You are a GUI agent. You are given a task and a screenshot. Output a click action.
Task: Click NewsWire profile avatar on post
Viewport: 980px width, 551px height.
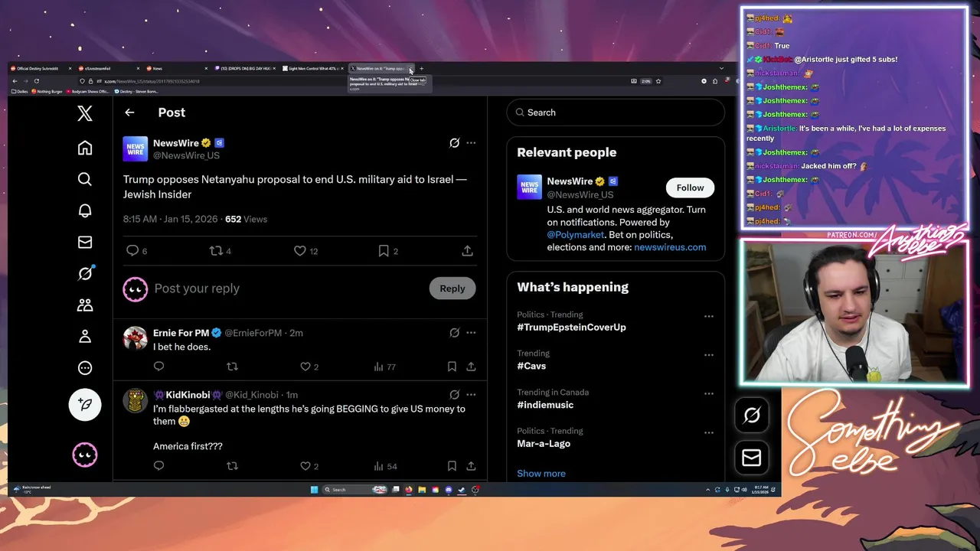(136, 148)
